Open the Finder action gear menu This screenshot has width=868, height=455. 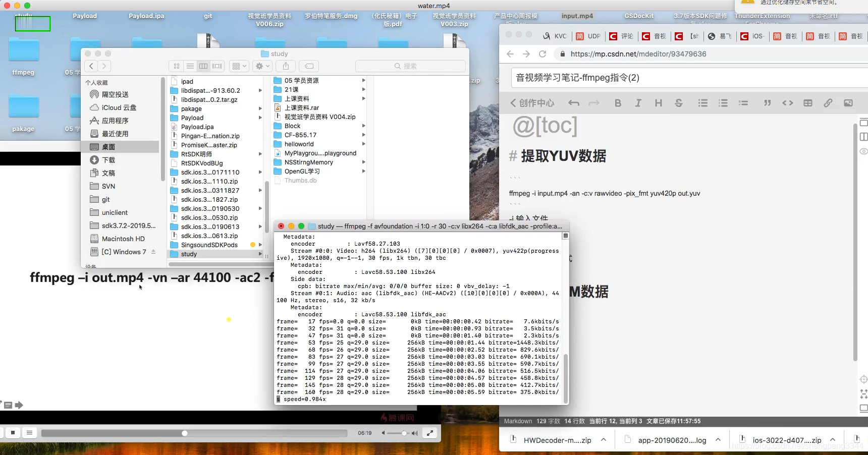coord(262,66)
